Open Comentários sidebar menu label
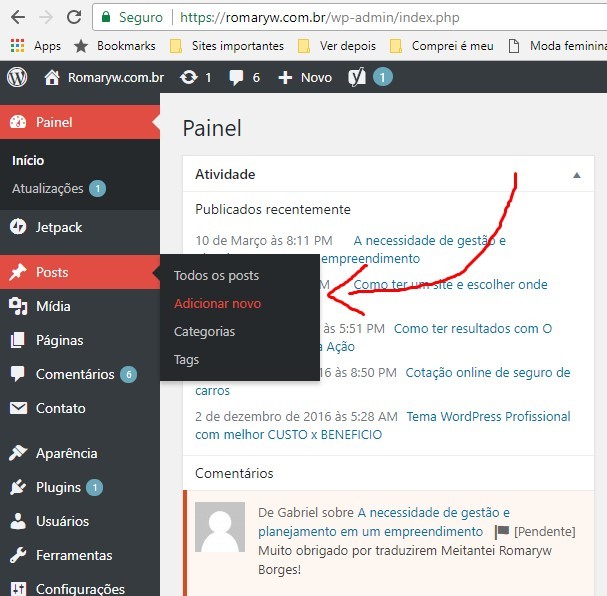 click(75, 374)
